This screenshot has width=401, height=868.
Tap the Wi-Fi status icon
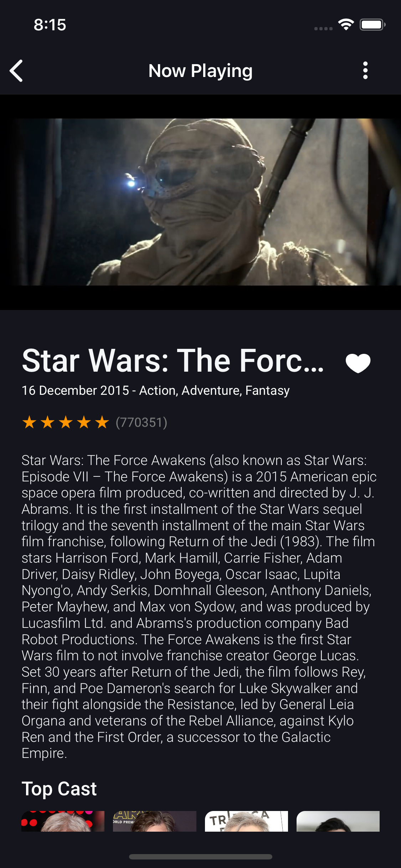[346, 25]
